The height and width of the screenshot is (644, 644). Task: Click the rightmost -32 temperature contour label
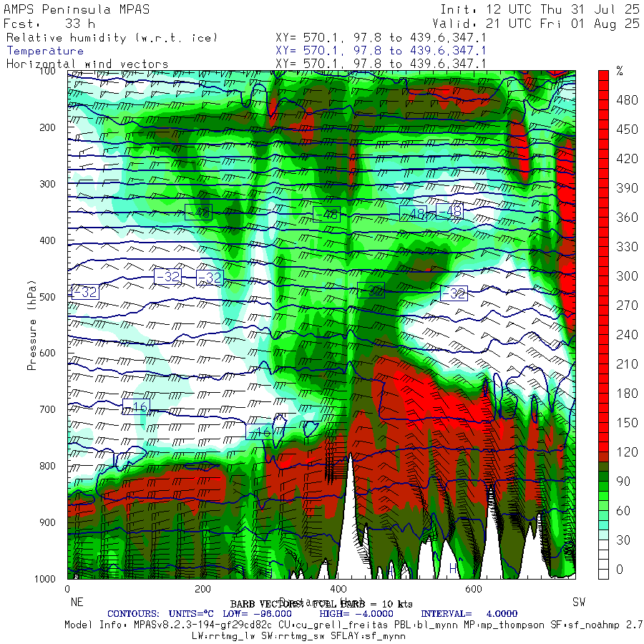click(x=454, y=293)
